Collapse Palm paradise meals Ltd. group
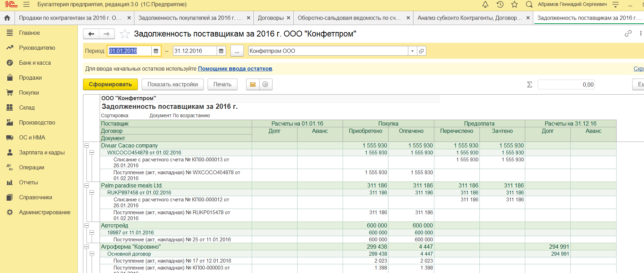 coord(86,186)
